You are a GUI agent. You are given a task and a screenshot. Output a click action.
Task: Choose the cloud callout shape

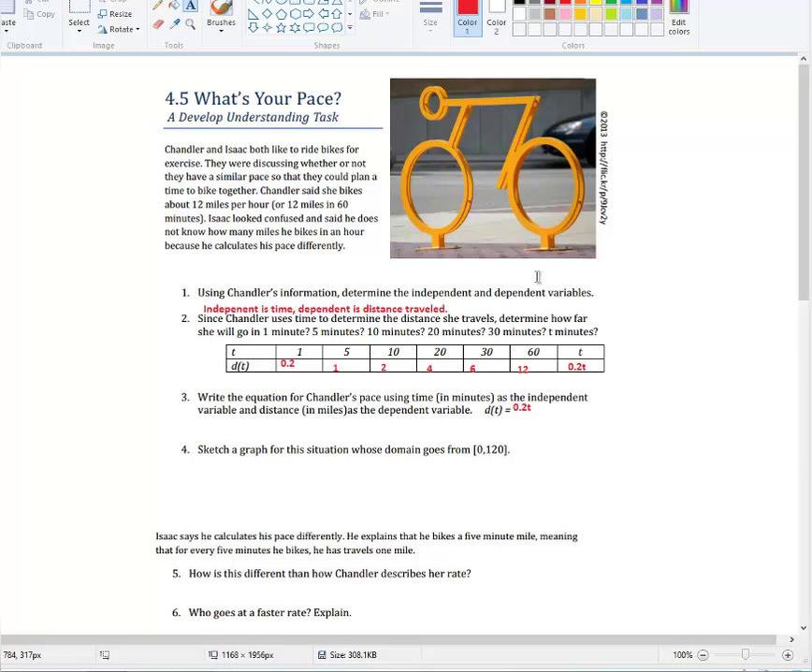[x=337, y=27]
